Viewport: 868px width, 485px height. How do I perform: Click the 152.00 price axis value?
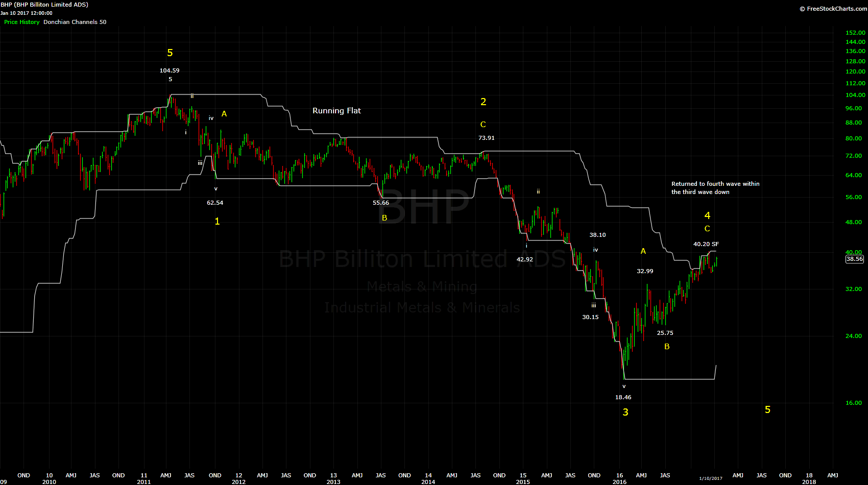coord(856,33)
